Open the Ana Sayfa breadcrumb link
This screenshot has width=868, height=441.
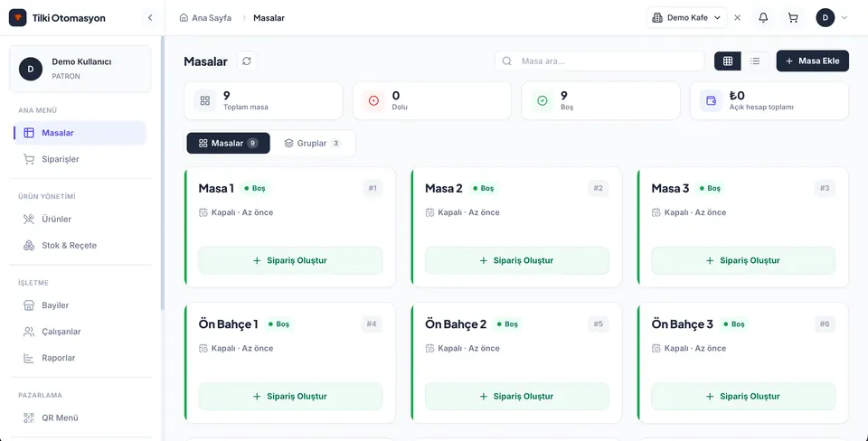212,18
